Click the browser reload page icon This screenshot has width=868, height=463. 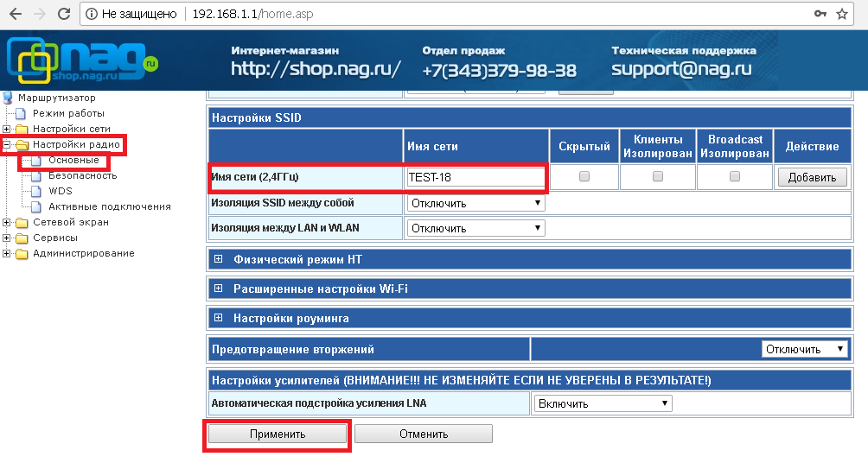(x=63, y=15)
